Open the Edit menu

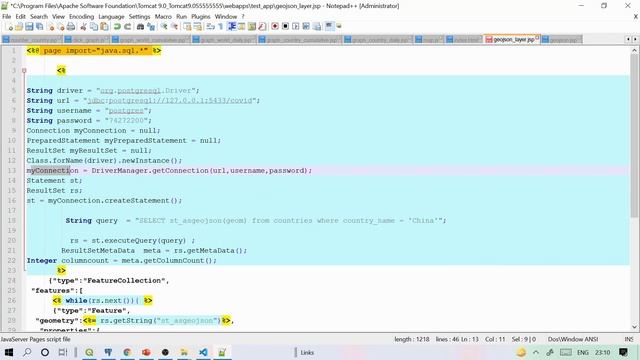tap(20, 16)
